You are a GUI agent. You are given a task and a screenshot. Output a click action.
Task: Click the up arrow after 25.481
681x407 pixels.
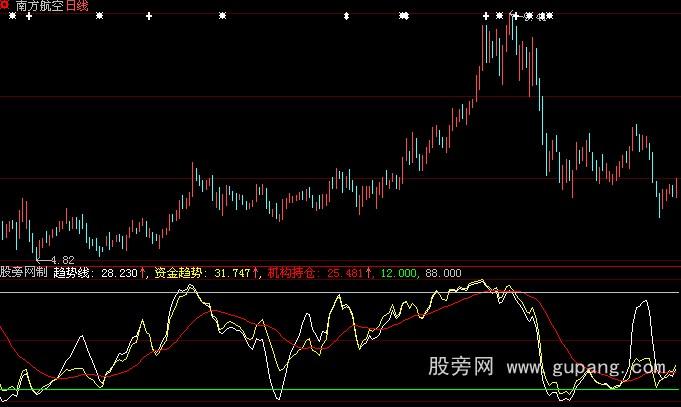[368, 271]
